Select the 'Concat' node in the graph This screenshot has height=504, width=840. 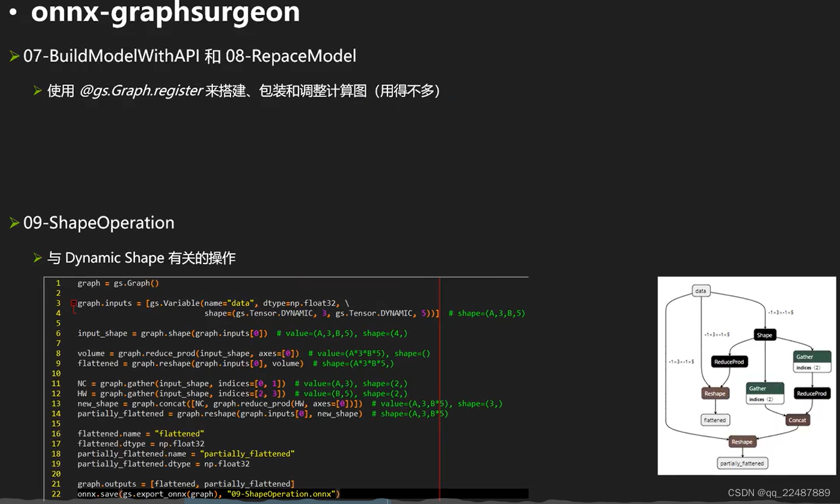[x=798, y=420]
